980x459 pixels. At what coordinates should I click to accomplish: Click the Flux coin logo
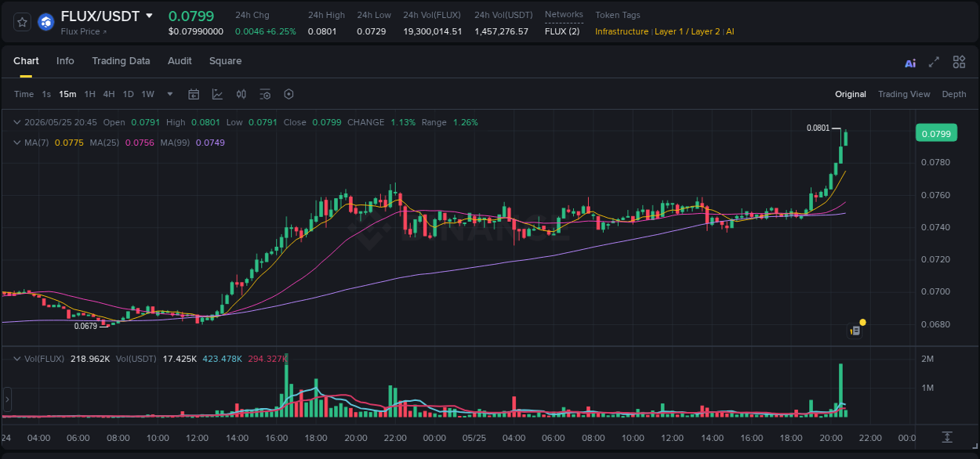(x=46, y=22)
